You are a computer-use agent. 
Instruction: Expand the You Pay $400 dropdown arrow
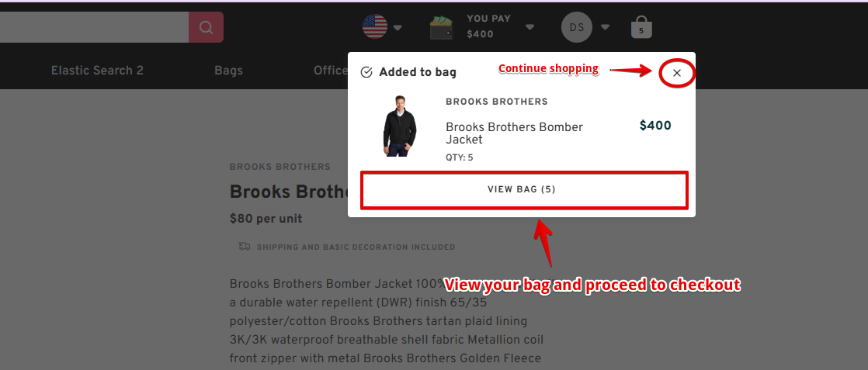pyautogui.click(x=529, y=27)
